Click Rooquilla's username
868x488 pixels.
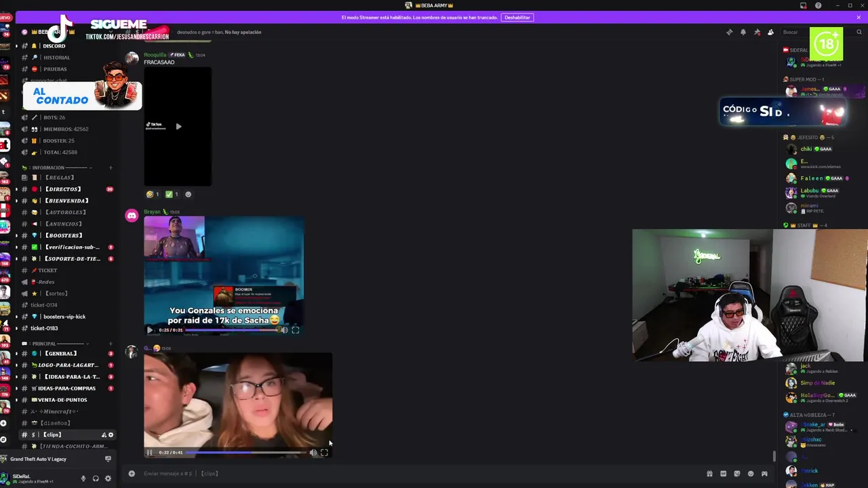click(x=155, y=55)
